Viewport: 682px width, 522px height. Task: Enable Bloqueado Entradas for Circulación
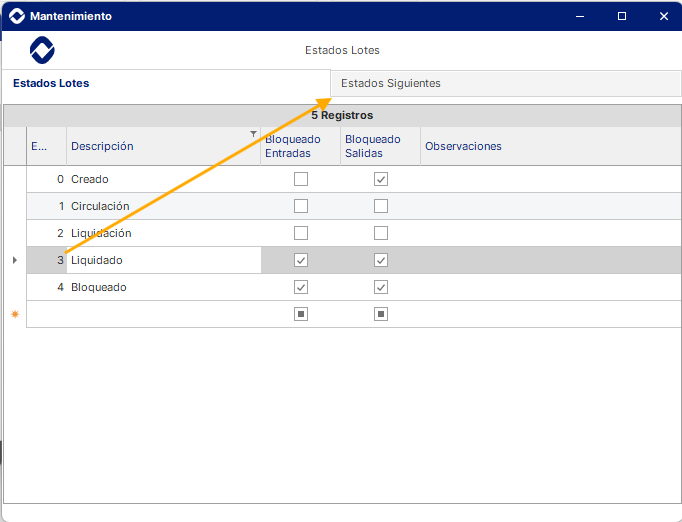point(301,206)
